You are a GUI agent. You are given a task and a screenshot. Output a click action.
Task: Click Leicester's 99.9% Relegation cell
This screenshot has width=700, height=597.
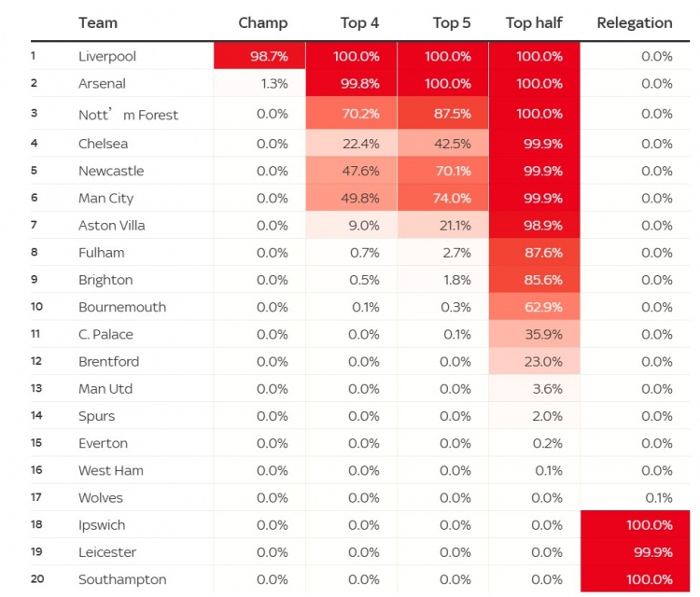(x=636, y=552)
